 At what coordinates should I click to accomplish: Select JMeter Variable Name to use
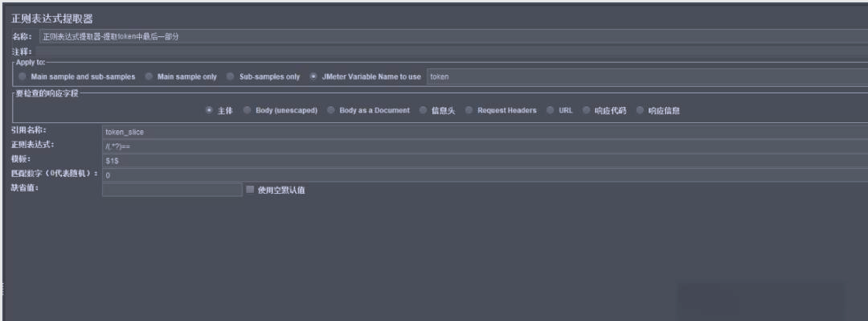coord(314,77)
